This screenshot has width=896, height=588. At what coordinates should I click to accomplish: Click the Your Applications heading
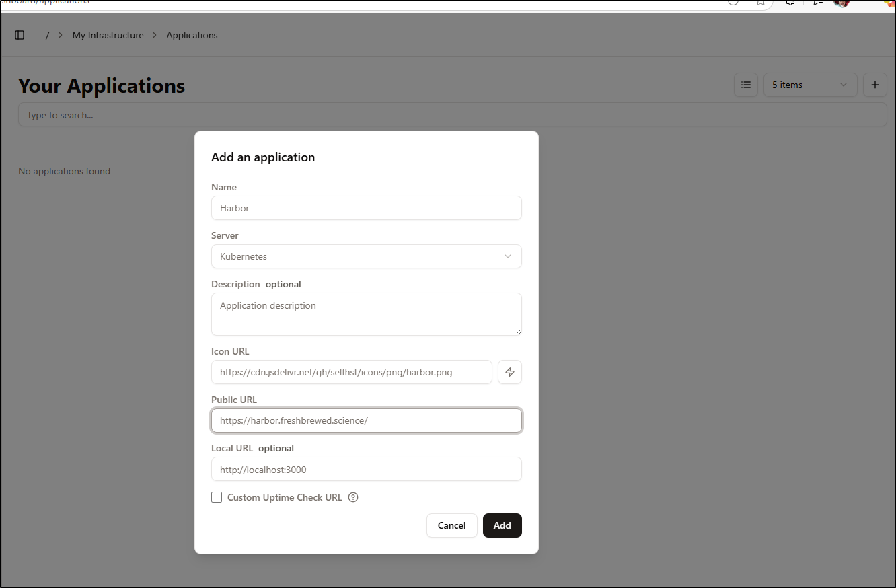[102, 85]
